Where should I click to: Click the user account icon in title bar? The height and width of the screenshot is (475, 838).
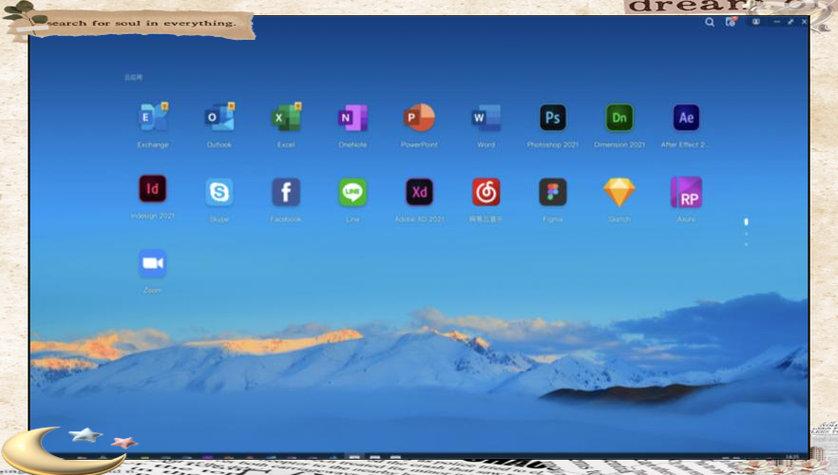pos(756,22)
